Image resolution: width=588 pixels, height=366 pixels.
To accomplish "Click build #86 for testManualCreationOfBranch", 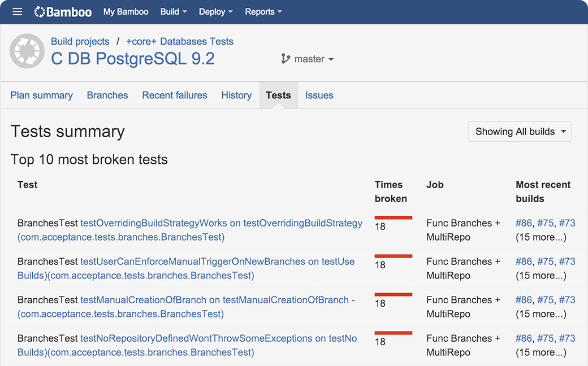I will (524, 300).
